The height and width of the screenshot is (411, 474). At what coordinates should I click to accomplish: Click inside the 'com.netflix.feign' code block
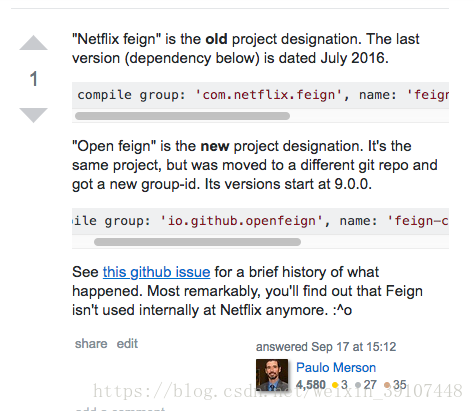tap(260, 95)
